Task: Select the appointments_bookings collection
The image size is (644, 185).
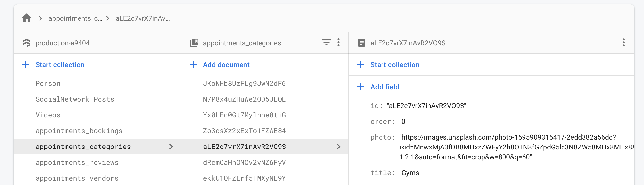Action: pyautogui.click(x=79, y=131)
